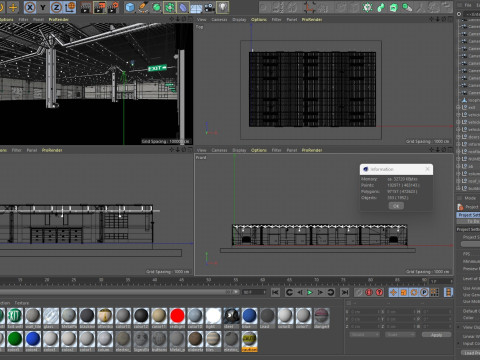Click the timeline range scrollbar

pos(119,292)
